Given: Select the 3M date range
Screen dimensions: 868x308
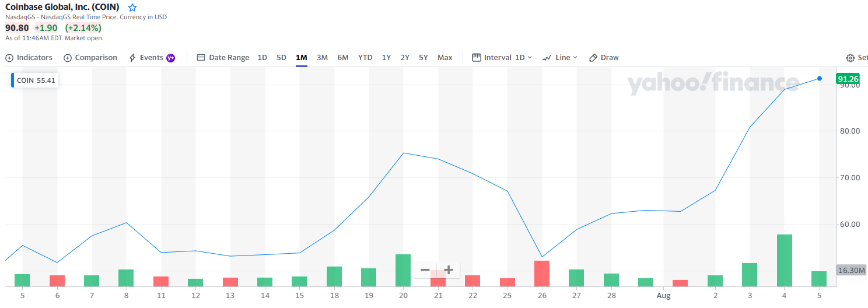Looking at the screenshot, I should click(x=322, y=58).
